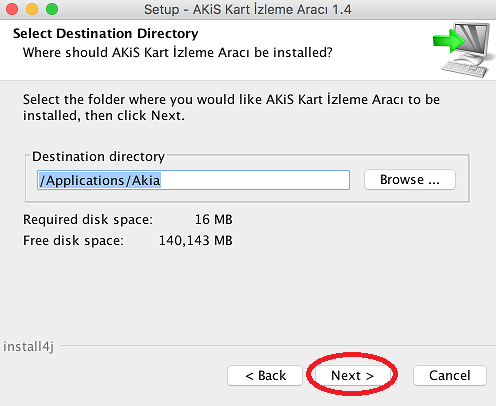
Task: Click the 140,143 MB free space value
Action: pyautogui.click(x=196, y=241)
